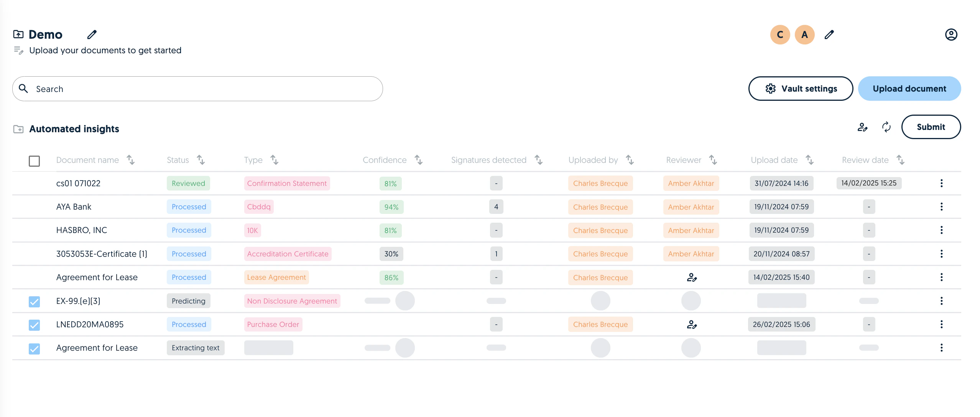The height and width of the screenshot is (417, 980).
Task: Open three-dot menu for Processed Agreement for Lease
Action: [941, 277]
